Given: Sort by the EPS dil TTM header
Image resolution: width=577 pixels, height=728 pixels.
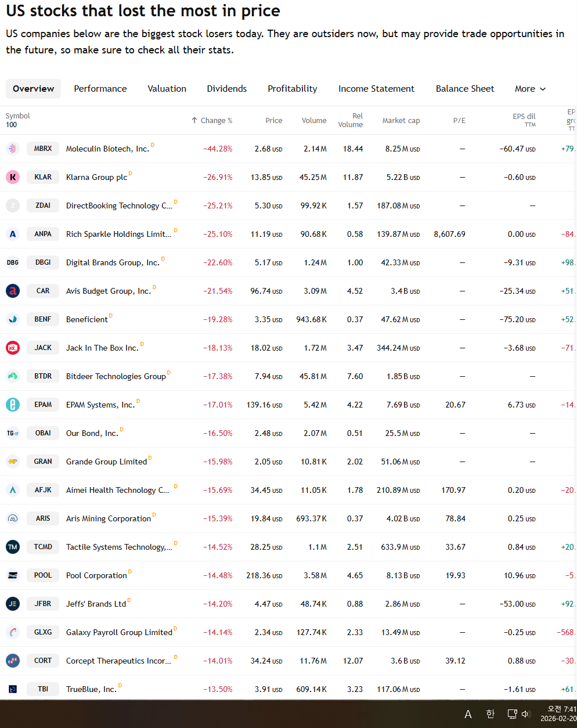Looking at the screenshot, I should pos(524,120).
